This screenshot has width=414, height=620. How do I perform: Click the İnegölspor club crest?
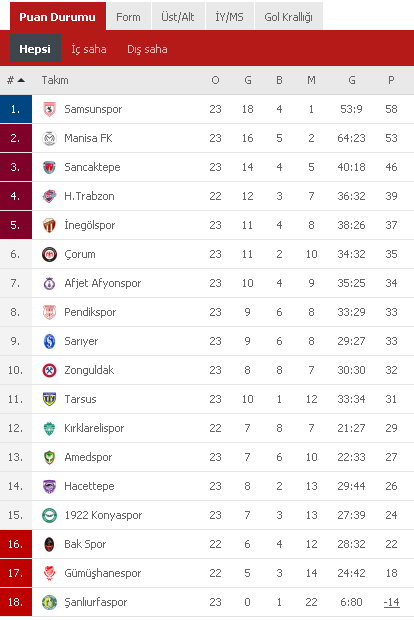coord(49,225)
